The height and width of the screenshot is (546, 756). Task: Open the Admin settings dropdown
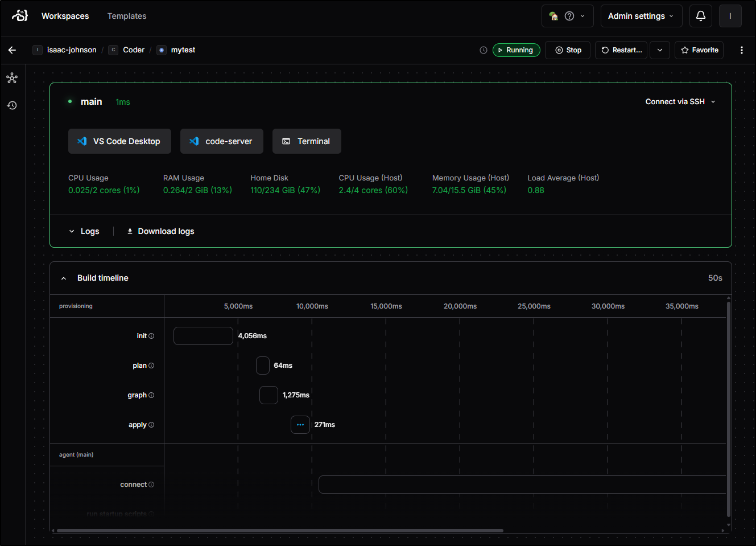click(641, 16)
